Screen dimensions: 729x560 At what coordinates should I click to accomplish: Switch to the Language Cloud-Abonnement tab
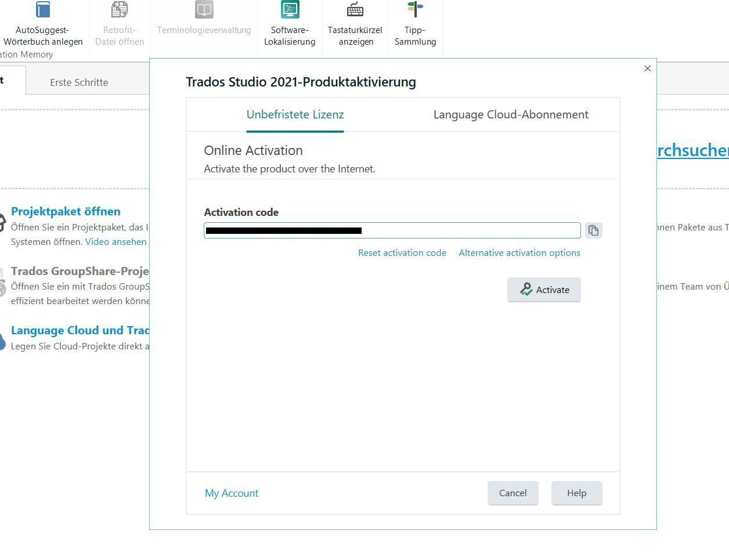coord(510,114)
